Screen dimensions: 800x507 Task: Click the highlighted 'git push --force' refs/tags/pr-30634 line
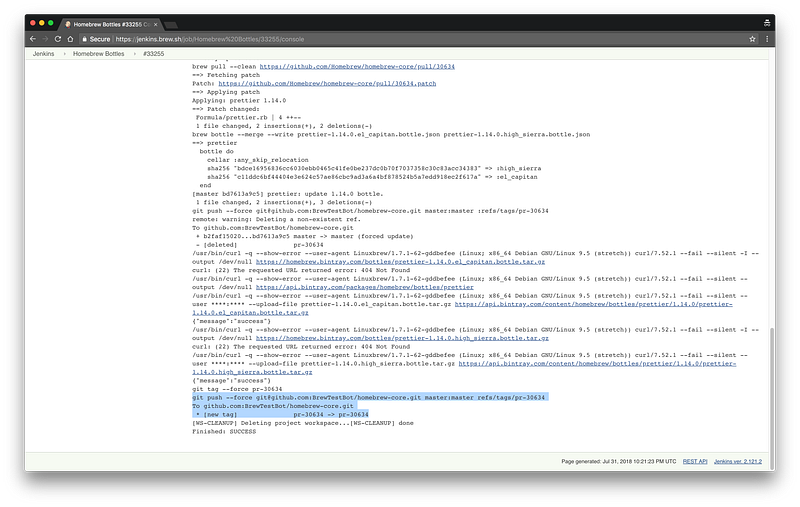pyautogui.click(x=368, y=397)
